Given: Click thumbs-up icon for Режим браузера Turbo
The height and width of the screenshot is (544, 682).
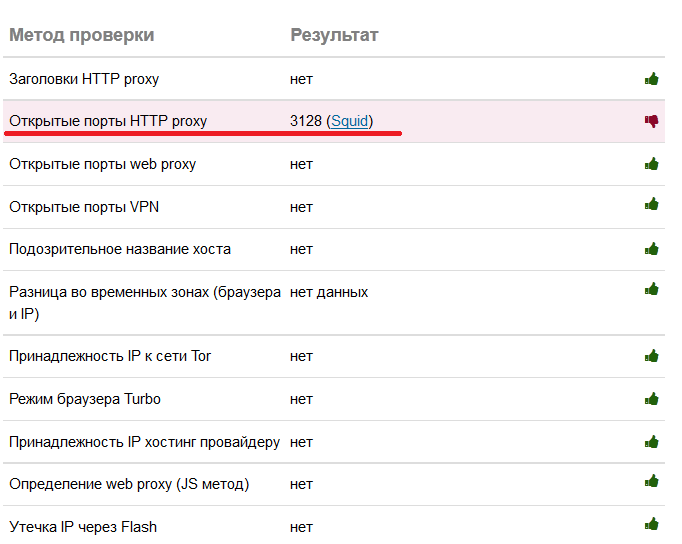Looking at the screenshot, I should [651, 399].
